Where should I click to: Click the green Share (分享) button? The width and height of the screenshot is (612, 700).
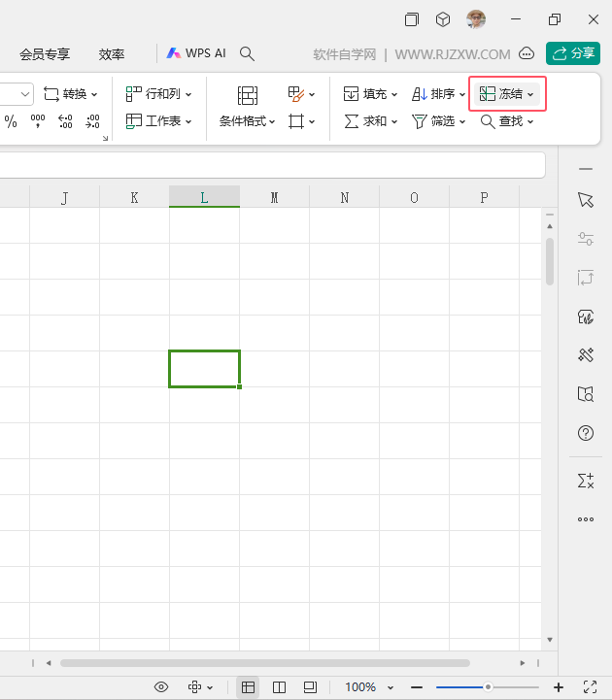(573, 53)
